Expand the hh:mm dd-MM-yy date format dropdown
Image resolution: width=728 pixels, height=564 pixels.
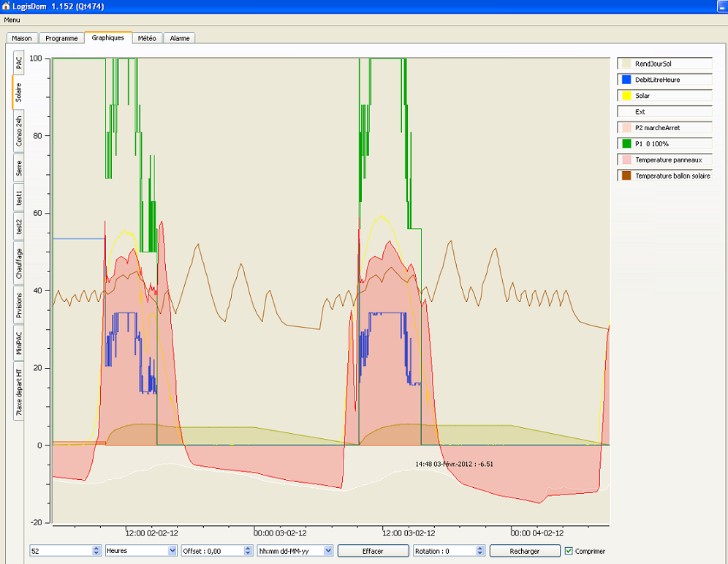(x=295, y=550)
